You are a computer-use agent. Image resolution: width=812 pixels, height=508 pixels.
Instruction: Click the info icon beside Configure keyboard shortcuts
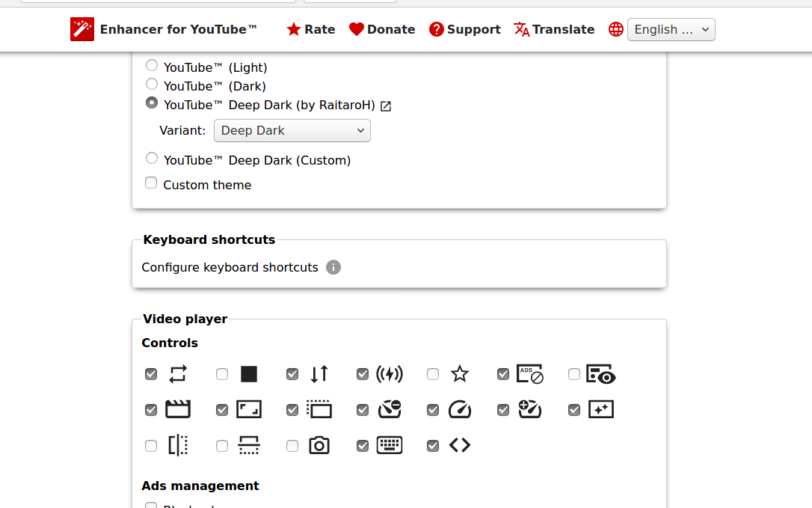point(333,268)
